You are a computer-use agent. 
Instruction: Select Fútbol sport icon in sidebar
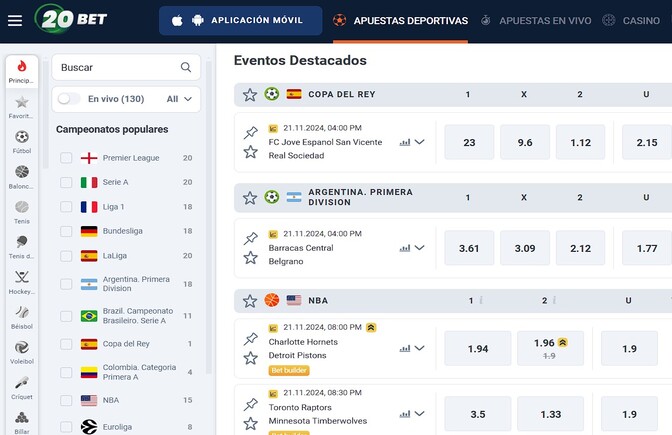click(x=22, y=142)
